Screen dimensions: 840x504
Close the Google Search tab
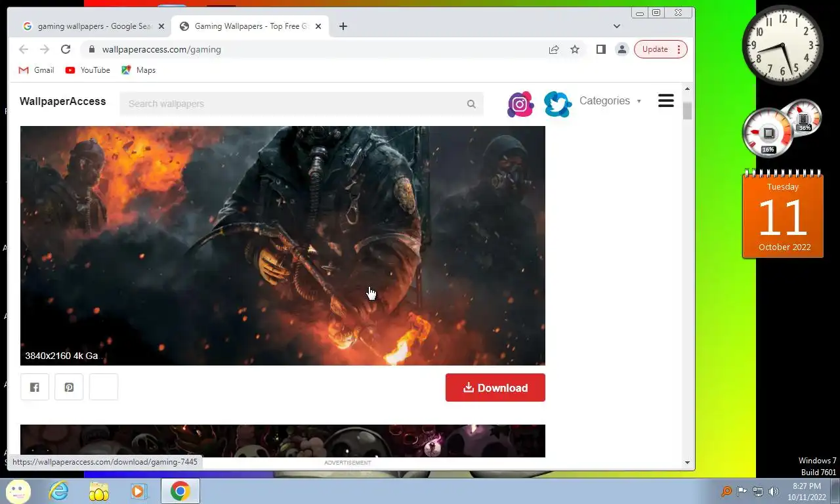click(x=161, y=26)
